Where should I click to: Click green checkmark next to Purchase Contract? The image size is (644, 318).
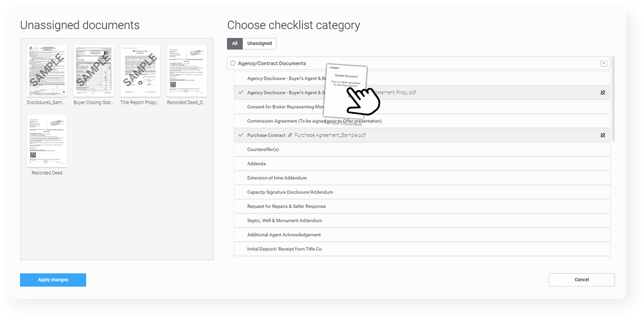241,135
